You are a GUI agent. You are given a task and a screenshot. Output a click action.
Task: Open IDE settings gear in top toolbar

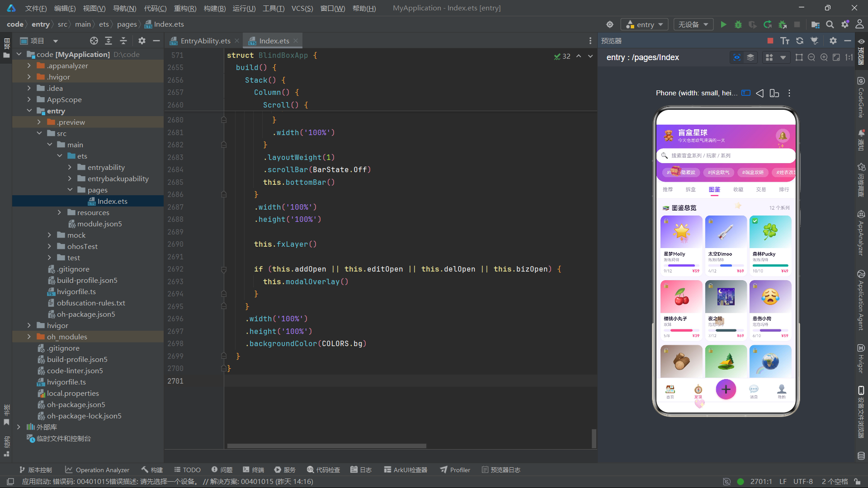tap(845, 24)
